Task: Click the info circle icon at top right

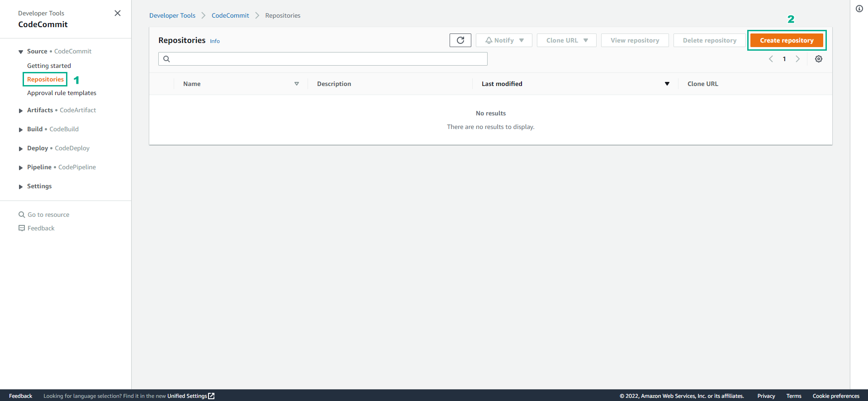Action: click(x=859, y=9)
